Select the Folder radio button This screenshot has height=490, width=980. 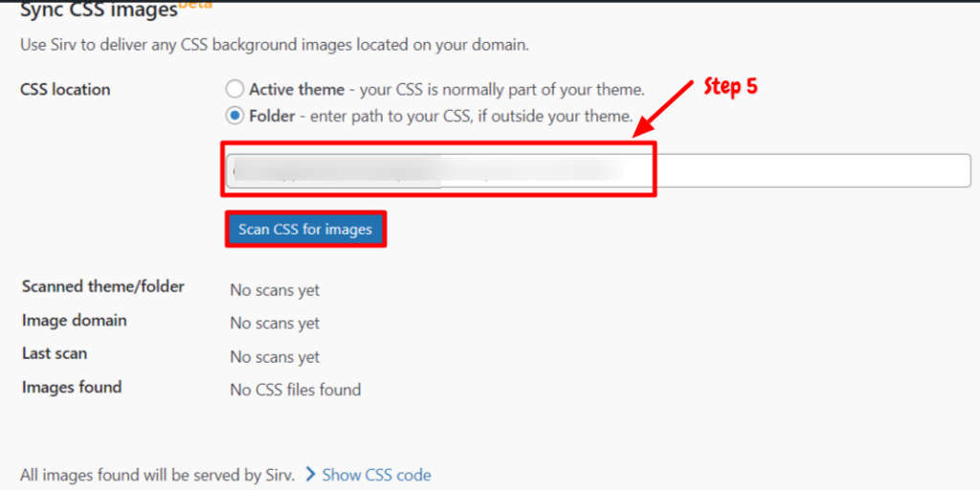(x=234, y=116)
